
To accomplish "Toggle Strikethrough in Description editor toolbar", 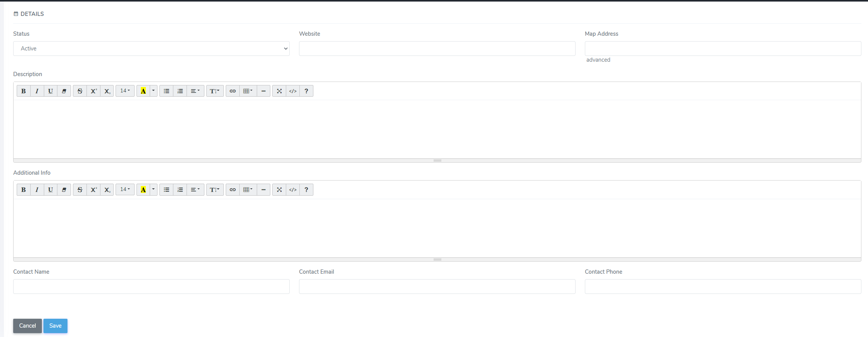I will coord(80,91).
